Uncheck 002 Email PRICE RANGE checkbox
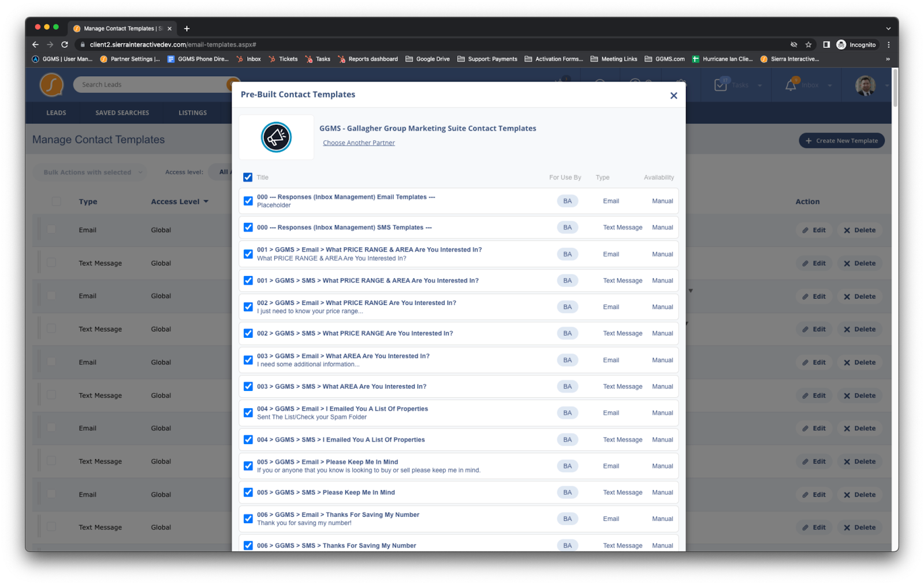This screenshot has height=585, width=924. (x=248, y=307)
